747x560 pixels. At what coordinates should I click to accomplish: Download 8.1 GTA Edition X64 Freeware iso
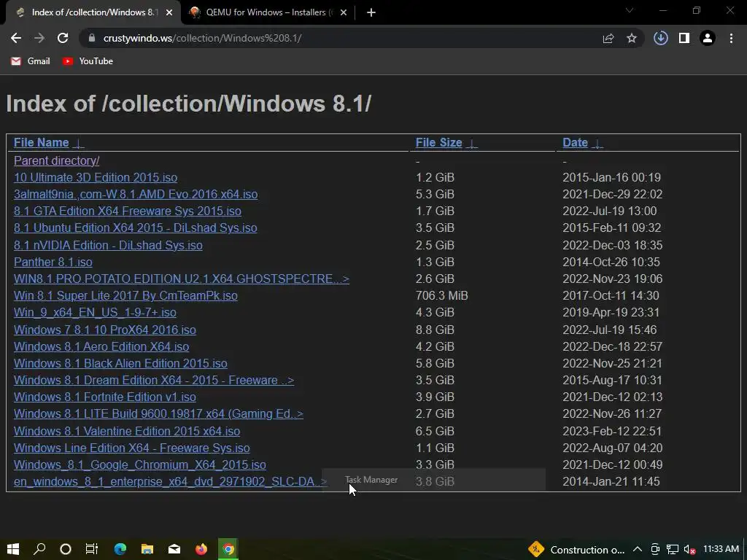(x=127, y=211)
